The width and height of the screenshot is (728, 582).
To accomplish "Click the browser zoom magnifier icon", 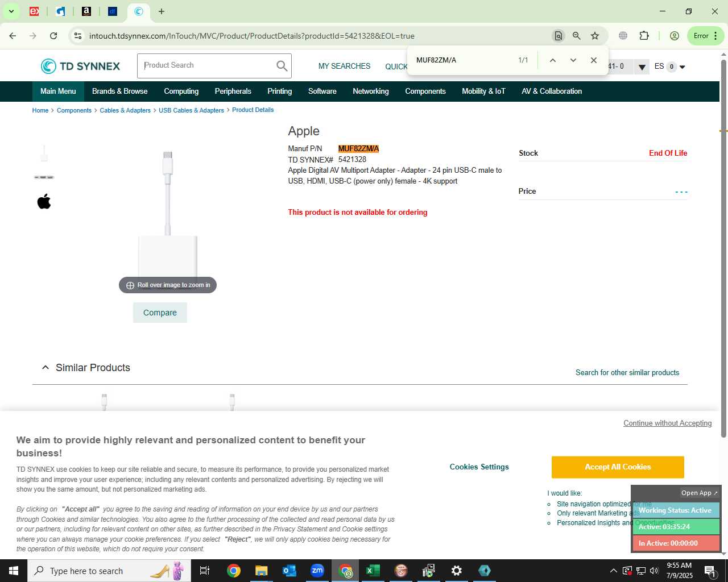I will click(577, 36).
